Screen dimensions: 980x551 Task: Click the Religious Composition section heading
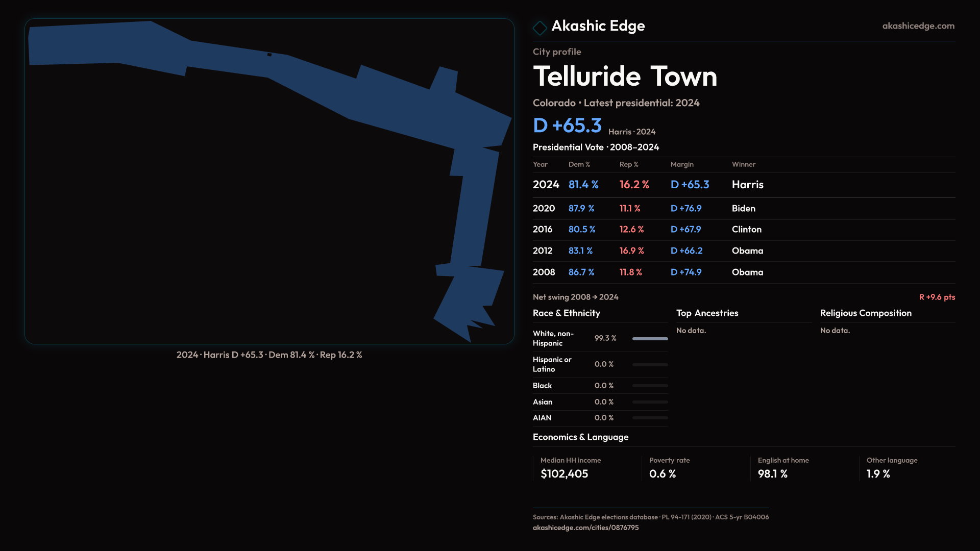(865, 313)
